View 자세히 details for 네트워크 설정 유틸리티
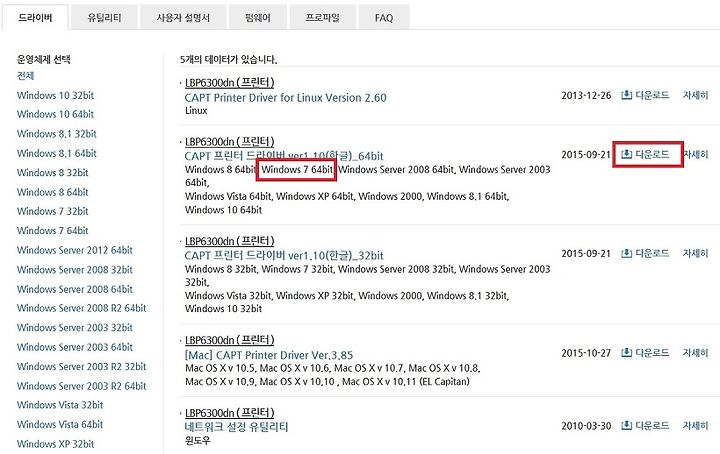Image resolution: width=720 pixels, height=454 pixels. coord(695,426)
